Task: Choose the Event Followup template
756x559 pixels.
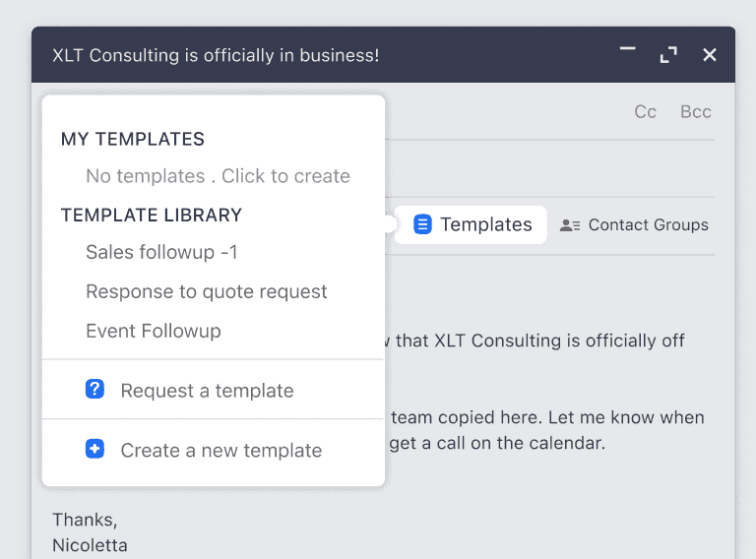Action: coord(154,331)
